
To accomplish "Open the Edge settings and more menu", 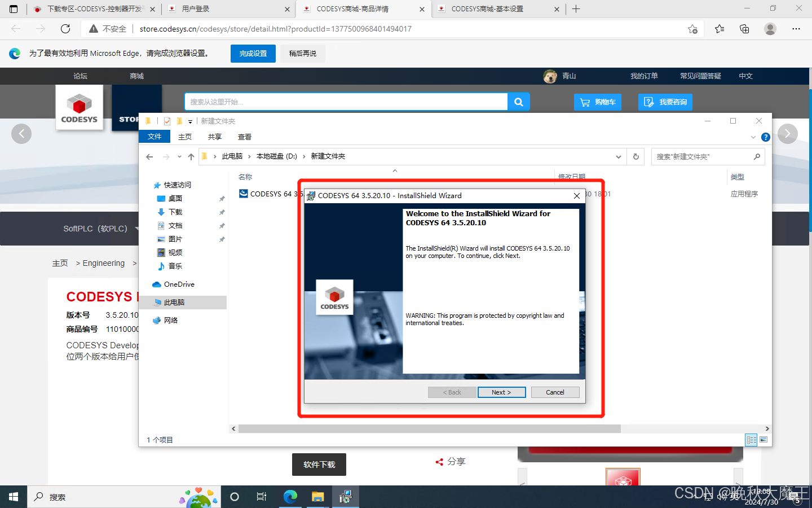I will 796,29.
